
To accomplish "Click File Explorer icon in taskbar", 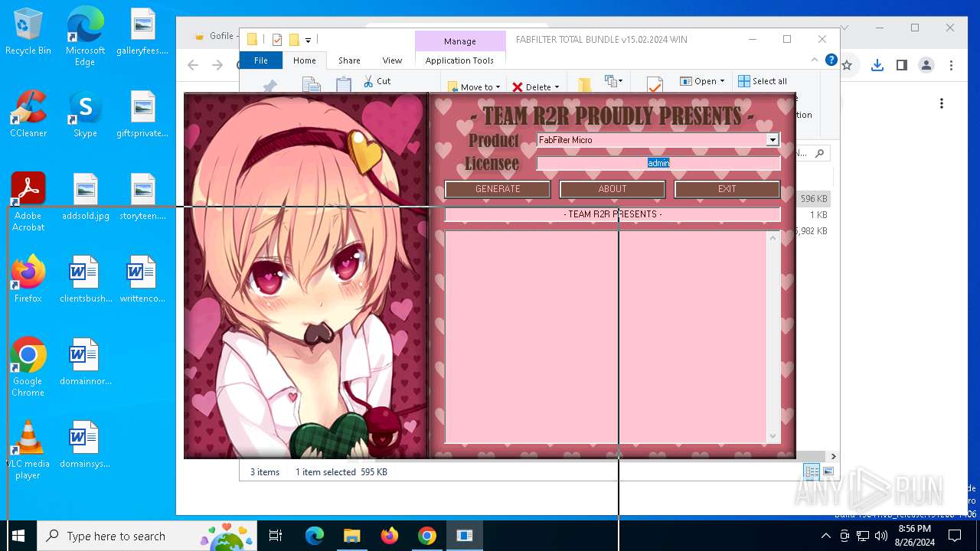I will tap(351, 536).
